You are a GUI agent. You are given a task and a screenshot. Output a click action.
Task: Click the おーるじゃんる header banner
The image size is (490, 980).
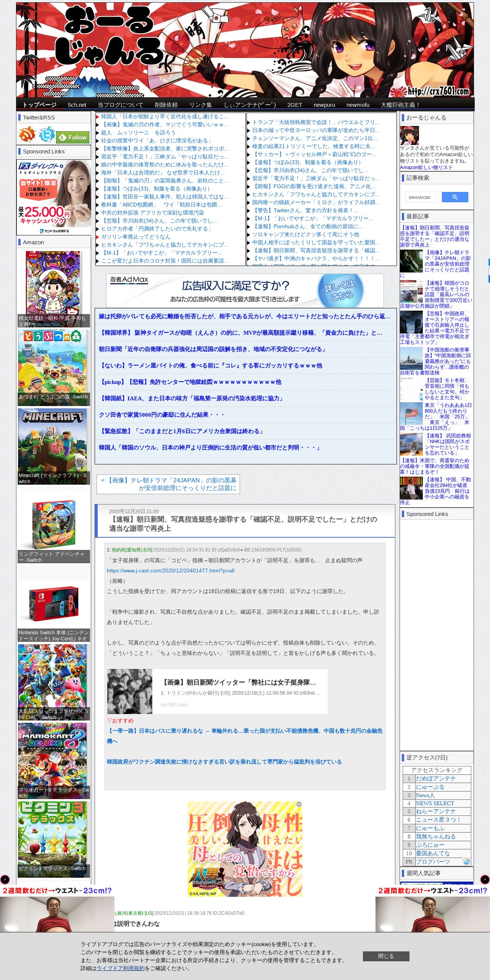tap(245, 50)
